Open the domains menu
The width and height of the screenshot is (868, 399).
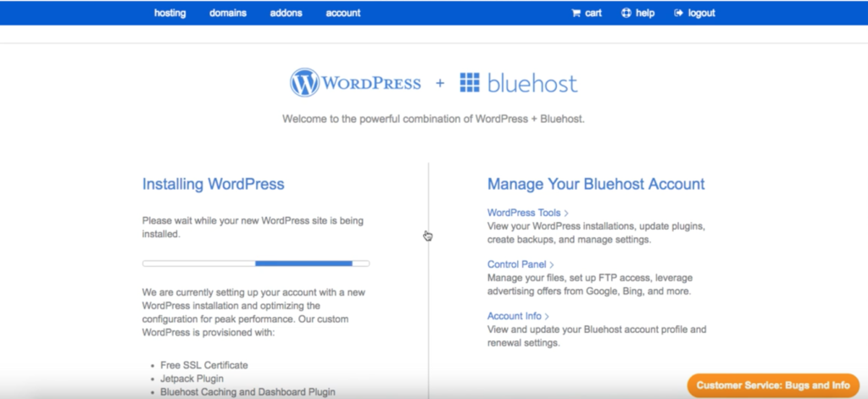point(227,14)
